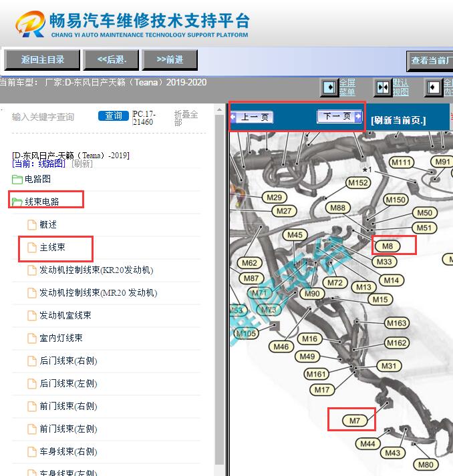Image resolution: width=453 pixels, height=476 pixels.
Task: Open the 前门线束(左侧) document
Action: [68, 429]
